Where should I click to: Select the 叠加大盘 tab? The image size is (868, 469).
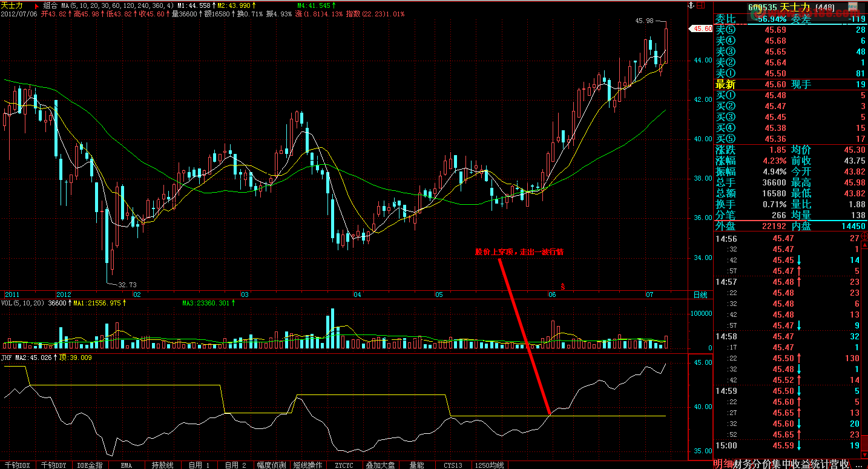(x=380, y=465)
